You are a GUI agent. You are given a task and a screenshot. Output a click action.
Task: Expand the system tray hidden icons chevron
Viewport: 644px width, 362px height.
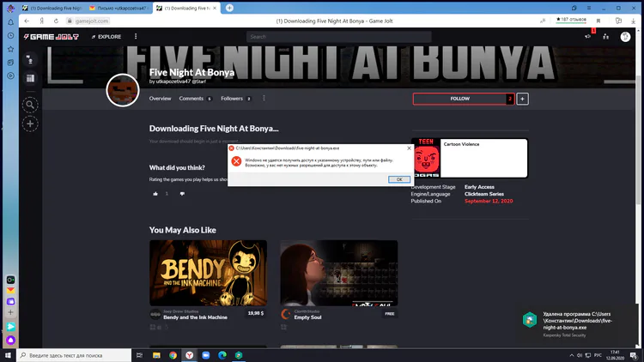pos(571,355)
